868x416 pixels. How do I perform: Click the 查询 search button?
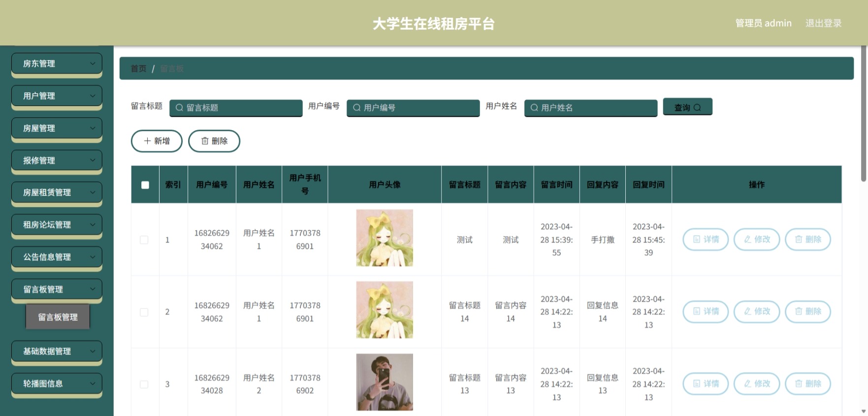(687, 107)
